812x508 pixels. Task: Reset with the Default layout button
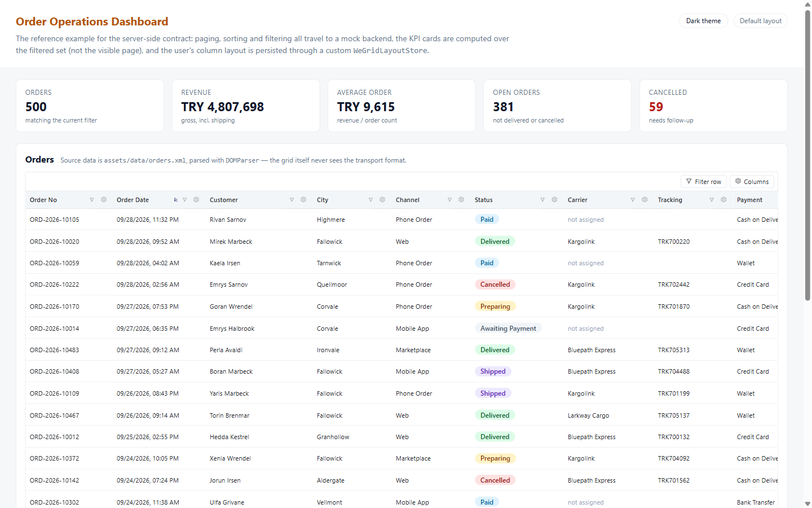(x=760, y=21)
